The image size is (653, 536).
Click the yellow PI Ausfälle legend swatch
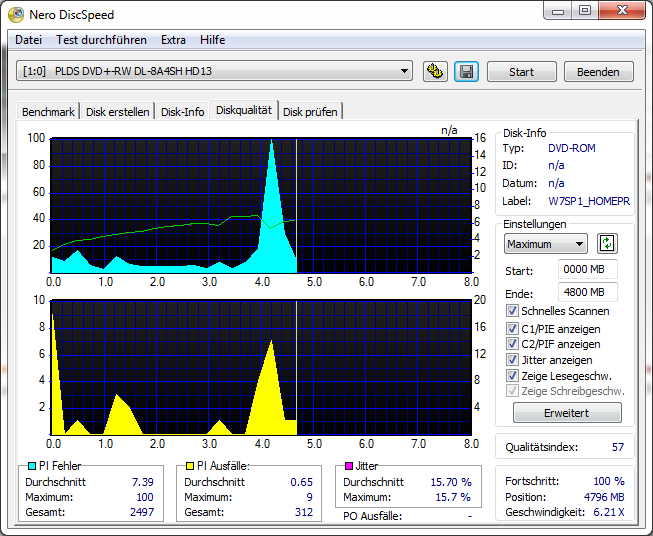[x=190, y=466]
